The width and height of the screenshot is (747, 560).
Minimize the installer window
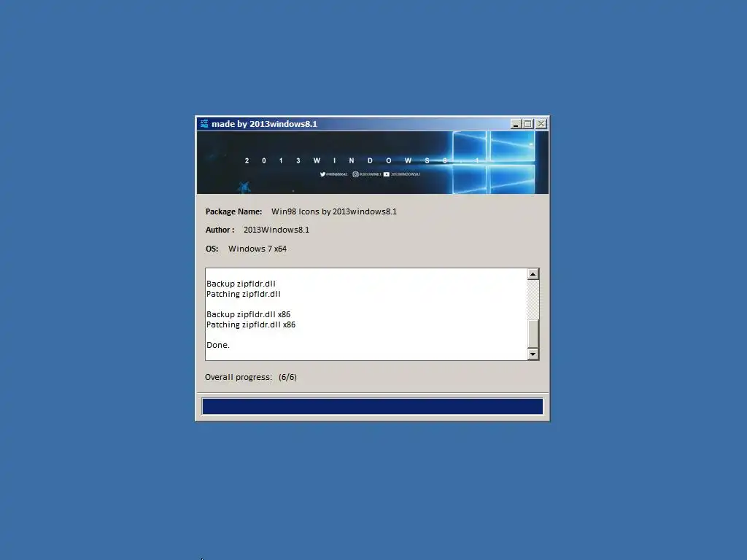point(516,124)
